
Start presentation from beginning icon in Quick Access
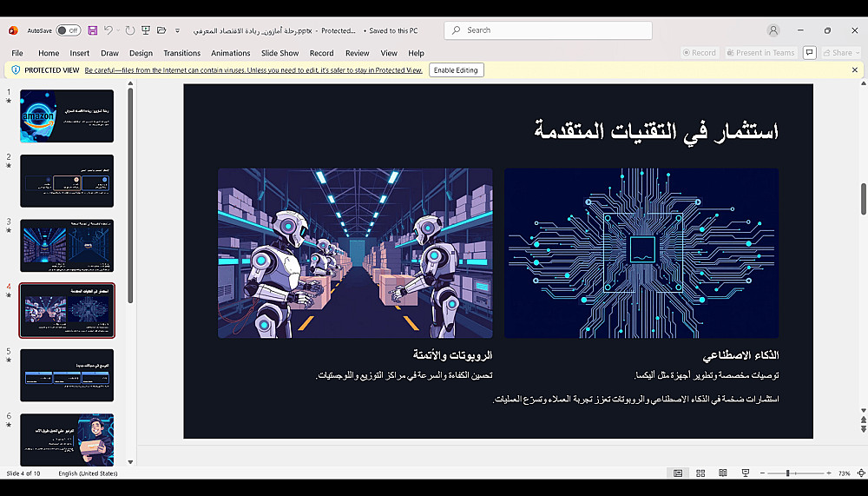pyautogui.click(x=146, y=30)
